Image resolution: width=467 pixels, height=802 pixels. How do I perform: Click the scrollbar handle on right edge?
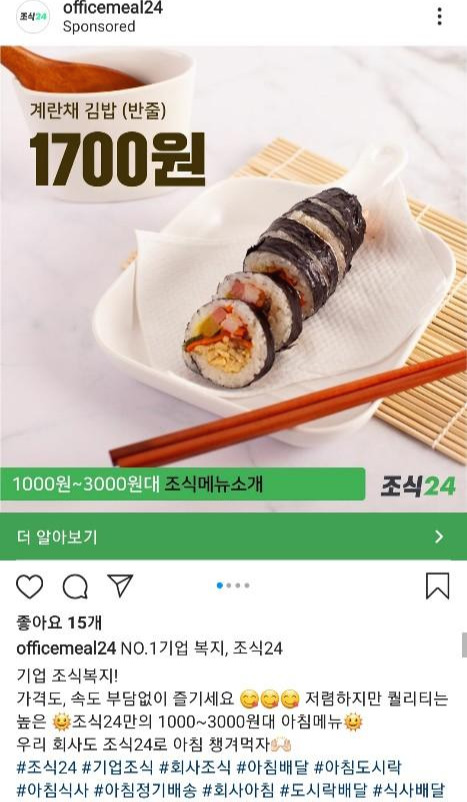[x=464, y=644]
